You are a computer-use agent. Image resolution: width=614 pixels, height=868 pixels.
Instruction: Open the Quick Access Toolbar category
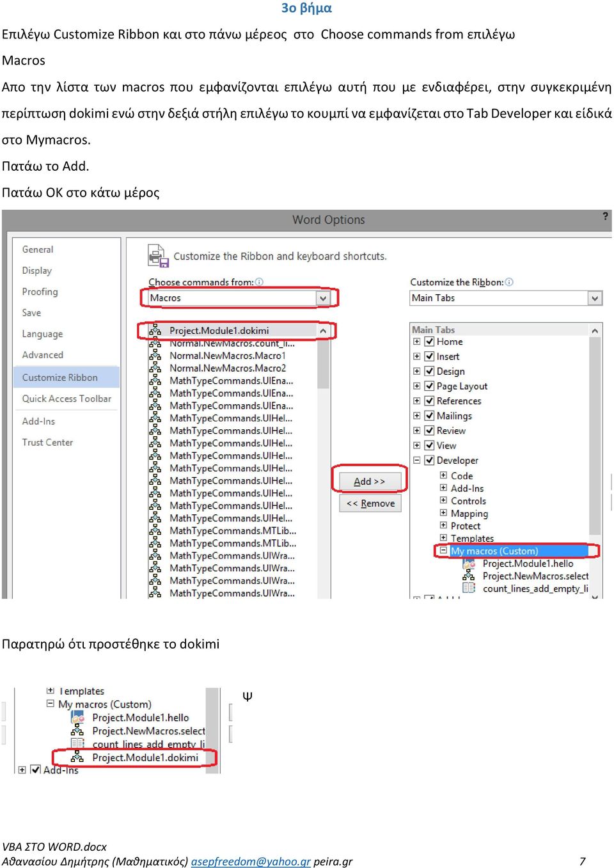point(67,398)
